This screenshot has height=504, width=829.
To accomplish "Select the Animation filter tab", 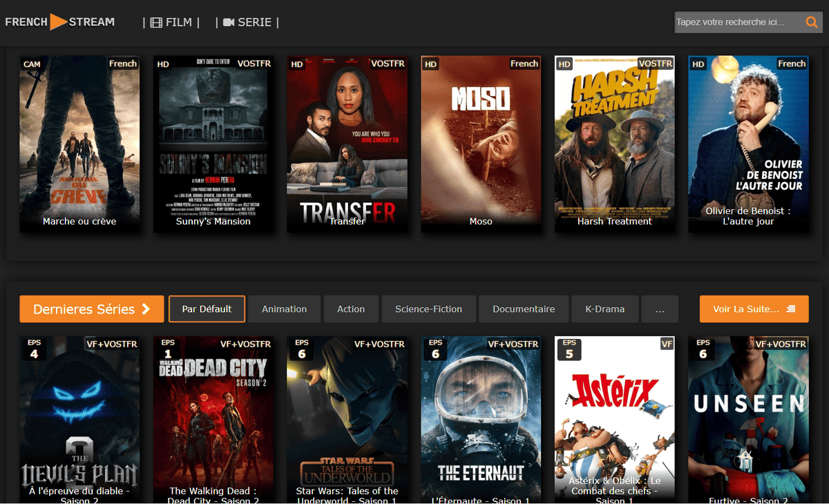I will (284, 309).
